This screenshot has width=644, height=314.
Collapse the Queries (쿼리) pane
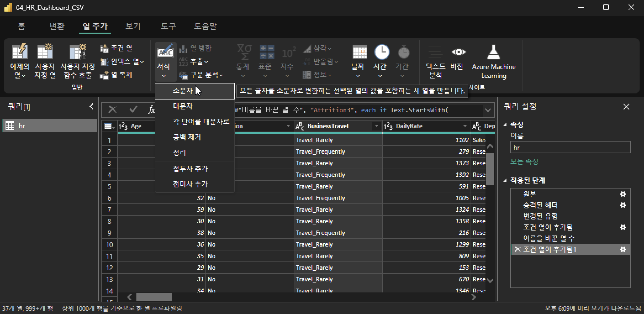tap(91, 106)
